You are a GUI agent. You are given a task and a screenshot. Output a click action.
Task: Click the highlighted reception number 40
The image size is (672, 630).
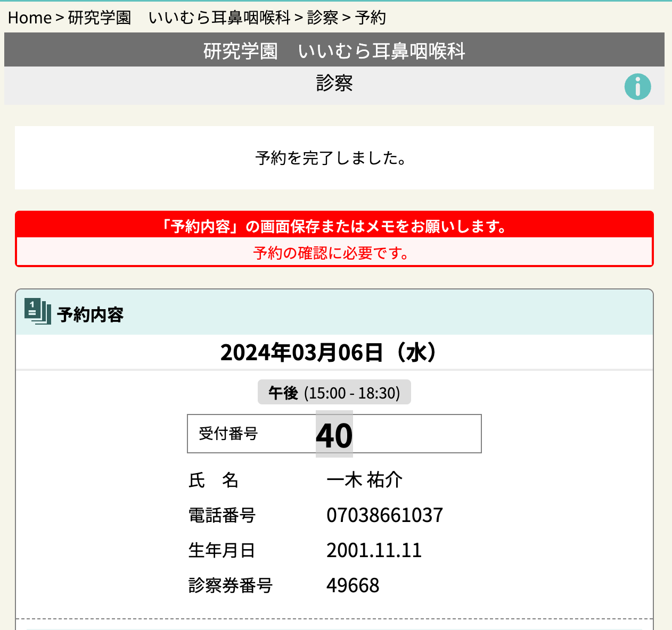pyautogui.click(x=334, y=435)
